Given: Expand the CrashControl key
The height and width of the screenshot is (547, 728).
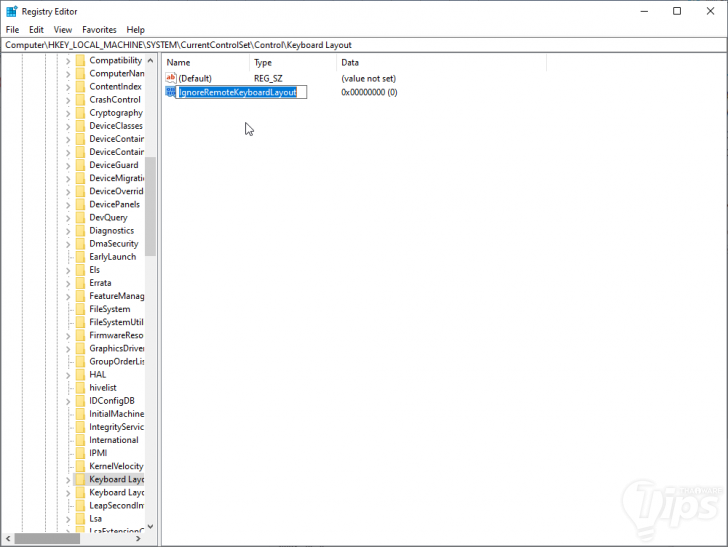Looking at the screenshot, I should [68, 100].
